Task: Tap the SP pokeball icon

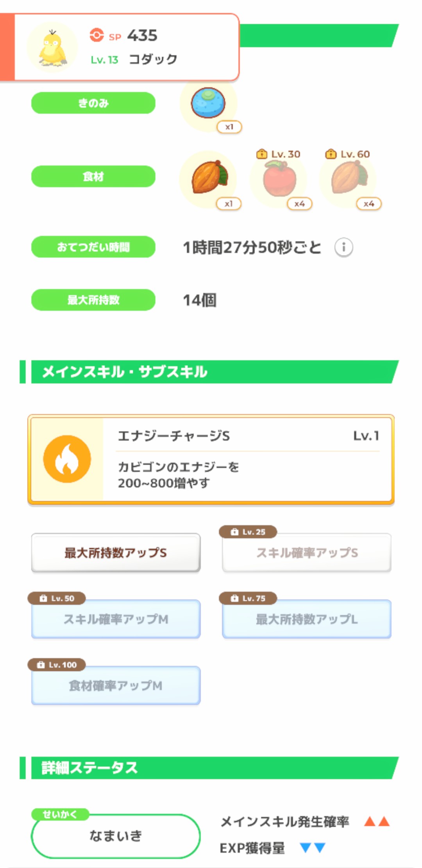Action: [x=97, y=35]
